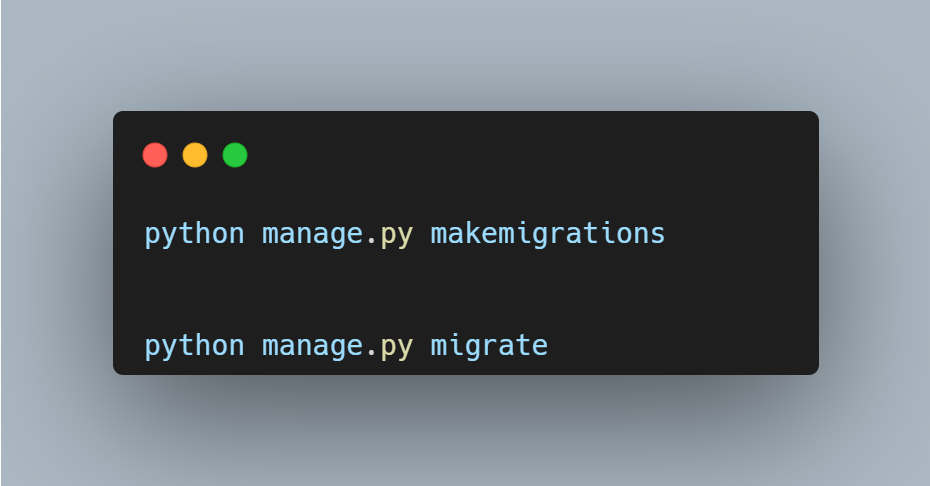930x486 pixels.
Task: Click the green maximize dot
Action: 235,155
